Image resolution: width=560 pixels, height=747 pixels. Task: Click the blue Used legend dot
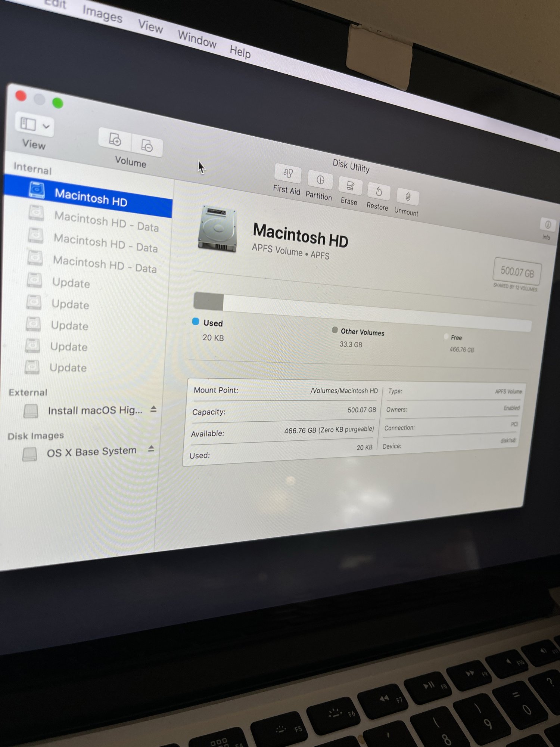click(196, 322)
